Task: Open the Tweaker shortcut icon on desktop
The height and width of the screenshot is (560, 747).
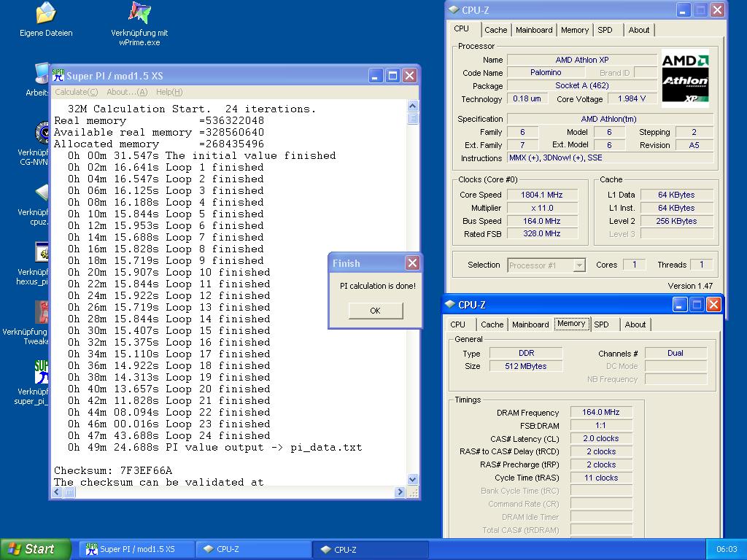Action: [42, 312]
